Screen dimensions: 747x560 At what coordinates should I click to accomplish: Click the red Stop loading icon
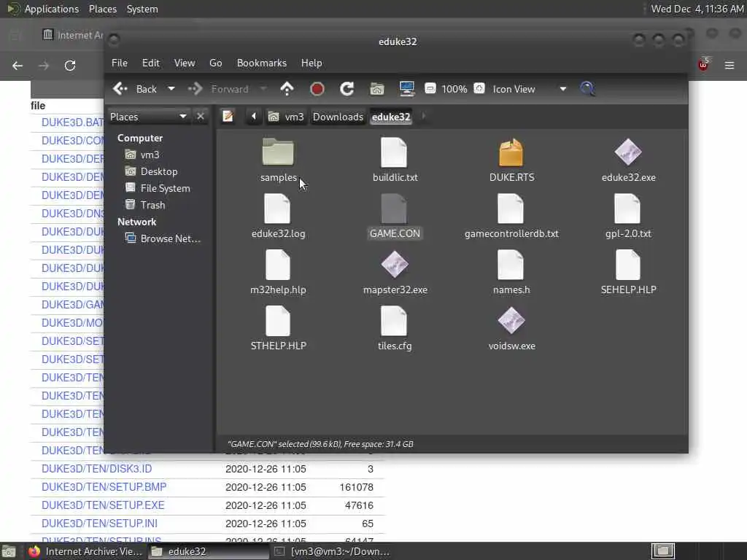[x=317, y=89]
